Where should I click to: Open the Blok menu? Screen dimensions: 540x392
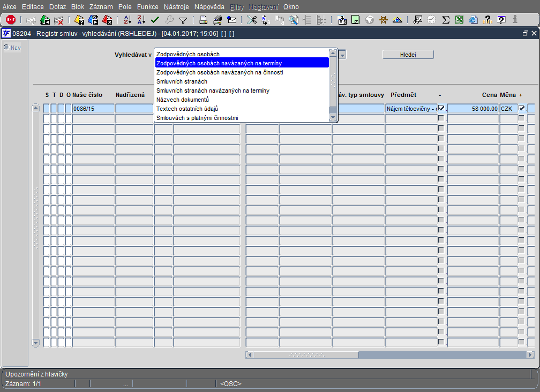78,7
